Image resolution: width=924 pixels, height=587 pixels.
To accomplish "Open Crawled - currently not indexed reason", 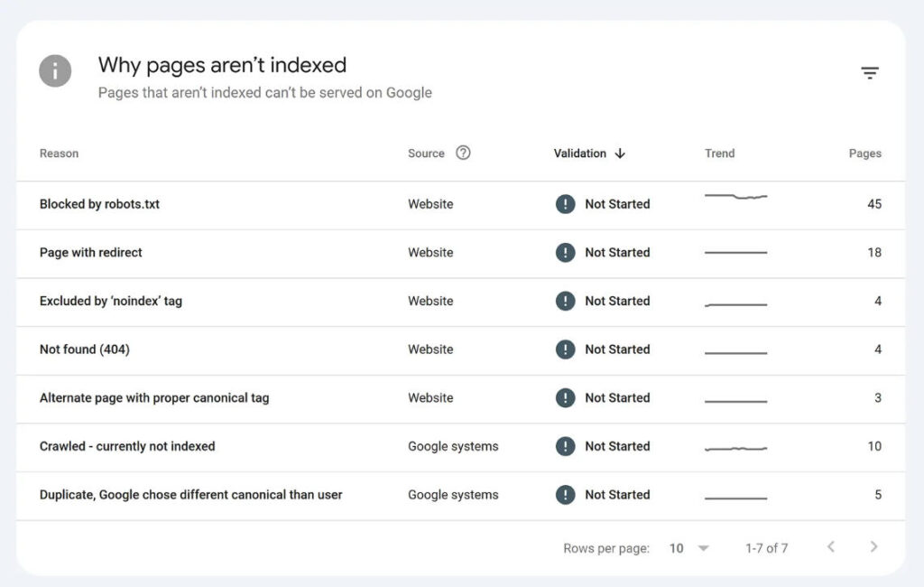I will click(127, 446).
